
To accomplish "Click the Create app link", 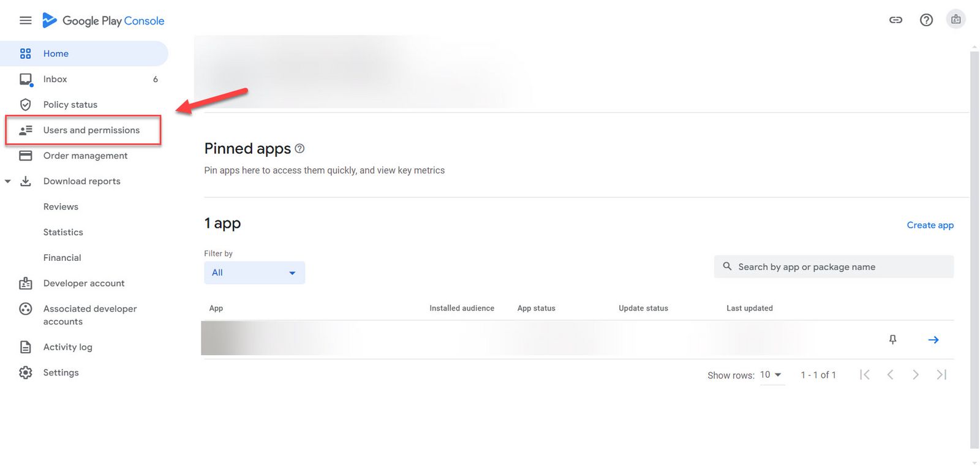I will (x=930, y=225).
